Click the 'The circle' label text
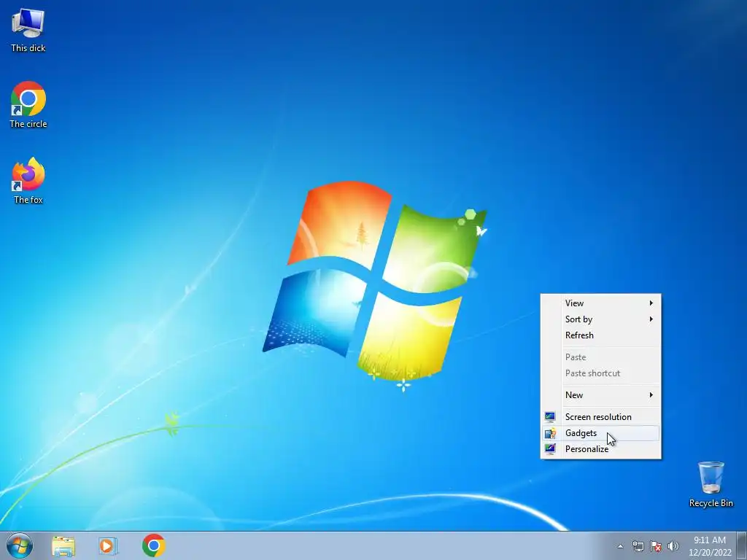Viewport: 747px width, 560px height. tap(28, 124)
